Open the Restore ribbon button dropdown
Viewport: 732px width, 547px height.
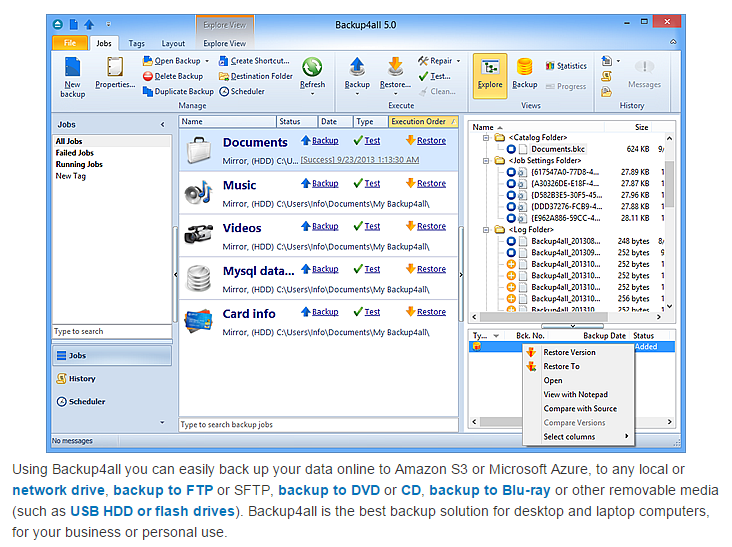click(x=395, y=93)
